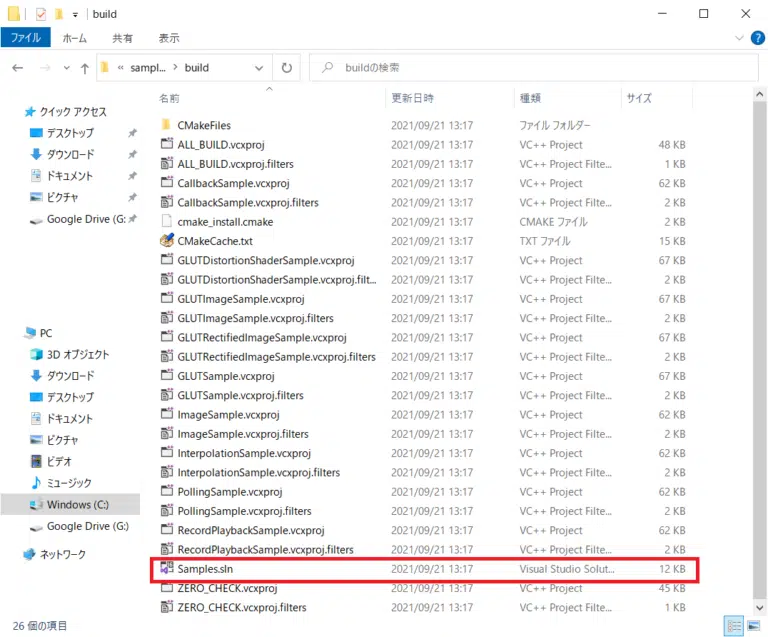Open the Quick Access Toolbar customize dropdown
This screenshot has width=768, height=637.
point(76,14)
